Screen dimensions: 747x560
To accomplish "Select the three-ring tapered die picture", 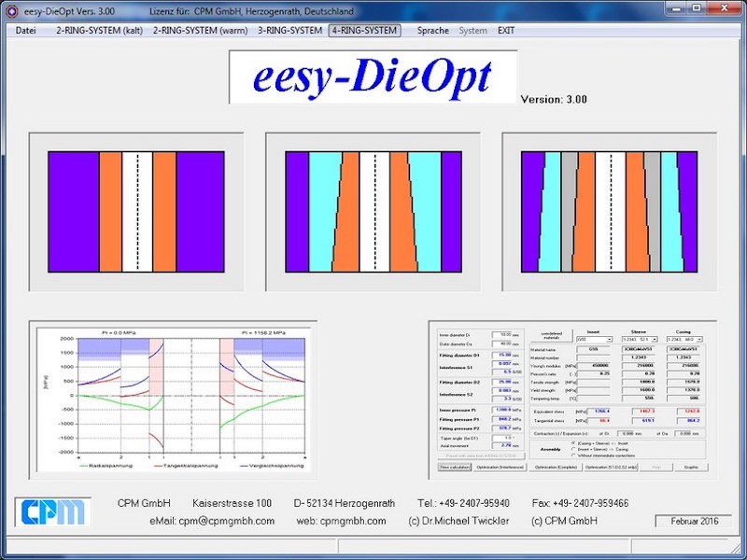I will coord(373,212).
